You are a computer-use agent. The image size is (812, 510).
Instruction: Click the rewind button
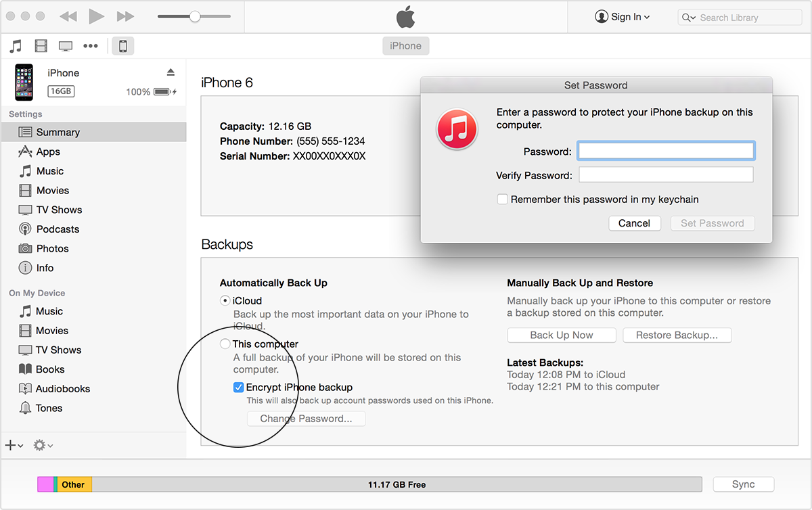[x=68, y=16]
